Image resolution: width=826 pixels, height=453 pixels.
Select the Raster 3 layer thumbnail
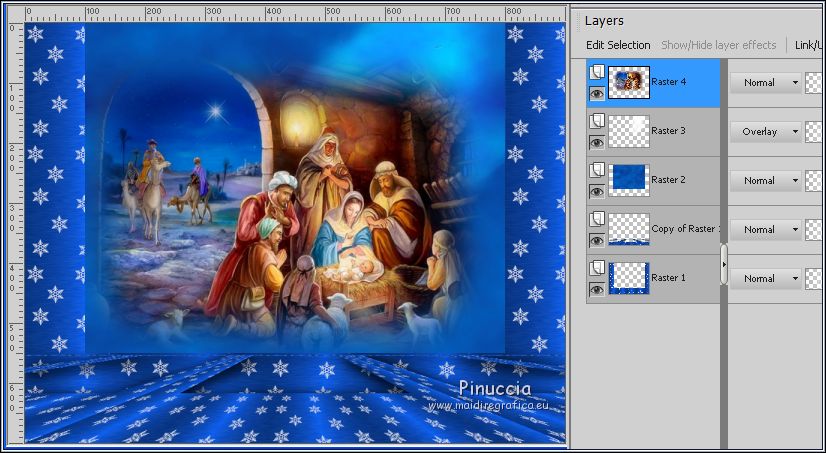tap(629, 131)
